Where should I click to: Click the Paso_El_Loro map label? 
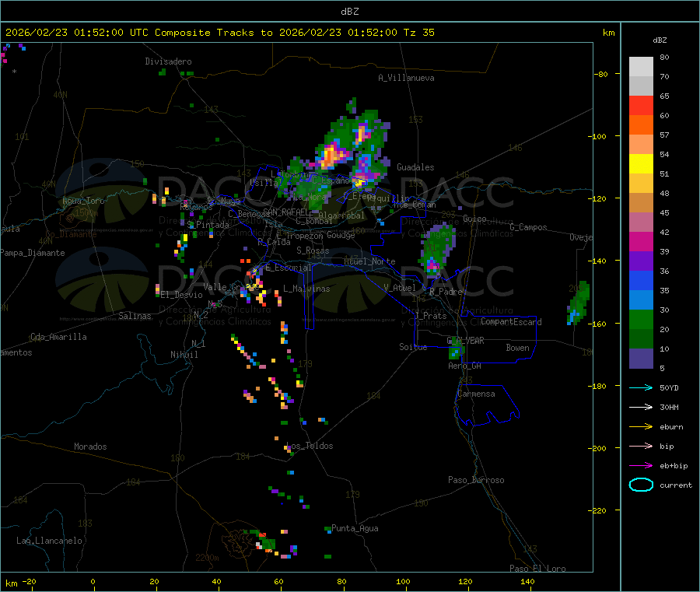coord(537,569)
